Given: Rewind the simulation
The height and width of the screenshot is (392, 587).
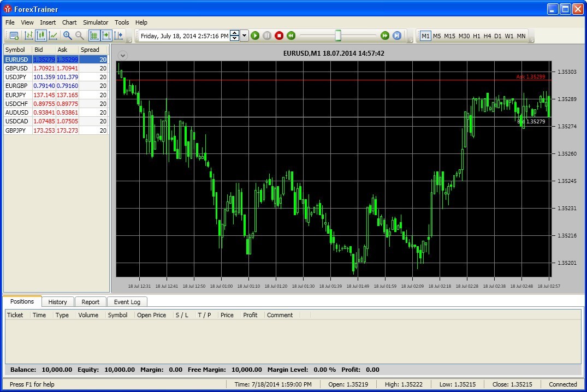Looking at the screenshot, I should (291, 36).
